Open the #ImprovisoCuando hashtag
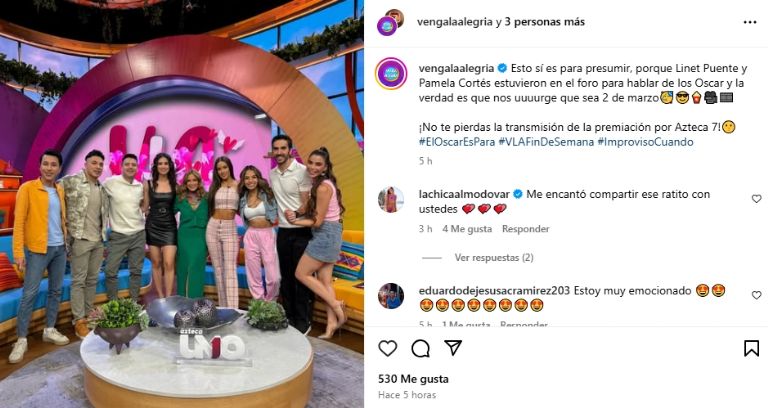 (x=645, y=142)
